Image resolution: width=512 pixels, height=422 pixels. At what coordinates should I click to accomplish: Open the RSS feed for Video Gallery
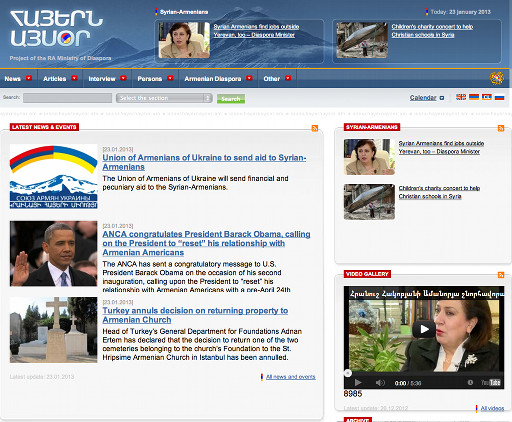501,275
